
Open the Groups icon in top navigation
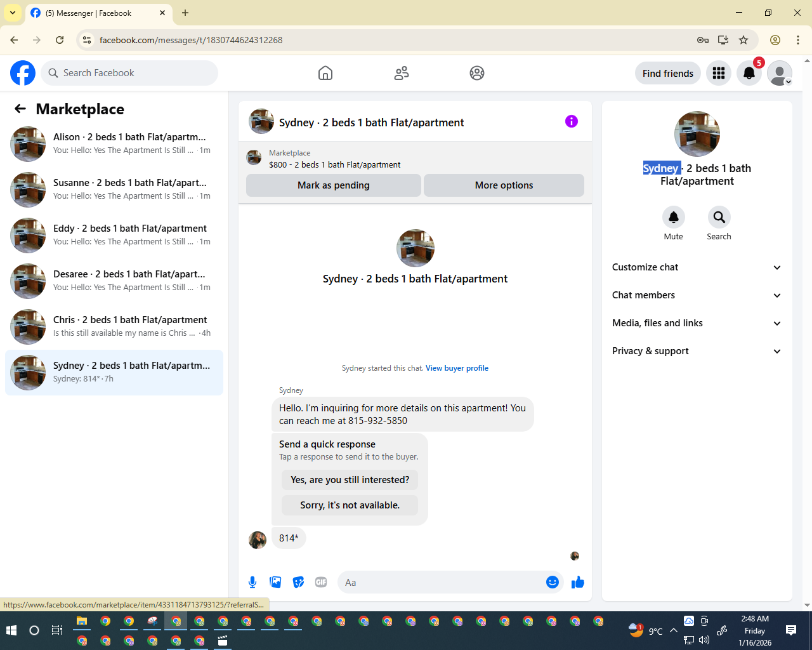click(477, 73)
